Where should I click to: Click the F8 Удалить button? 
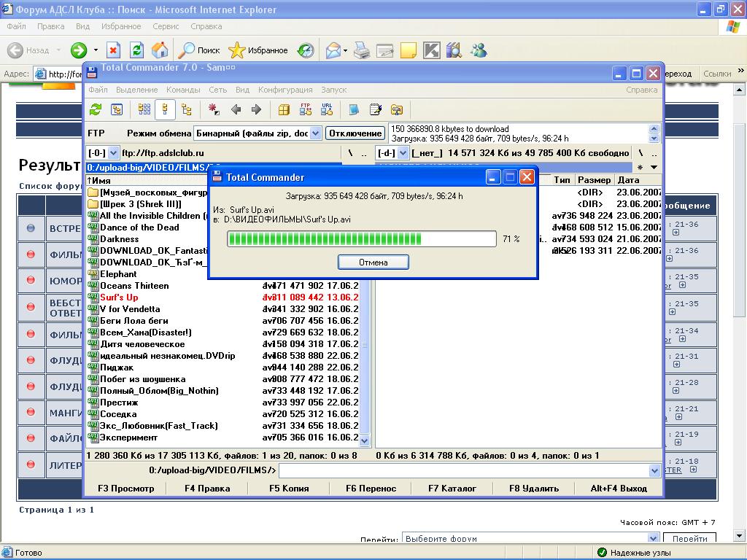pyautogui.click(x=533, y=488)
